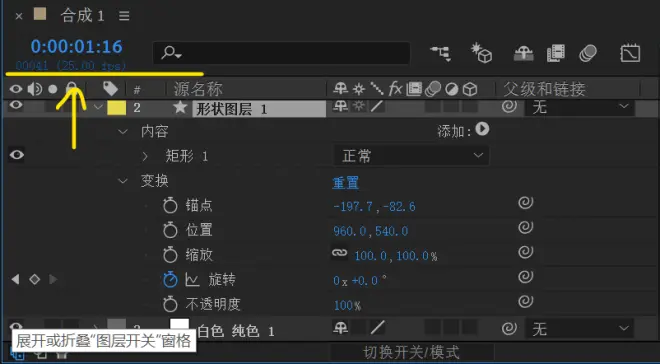
Task: Go to previous 旋转 keyframe arrow
Action: (x=16, y=279)
